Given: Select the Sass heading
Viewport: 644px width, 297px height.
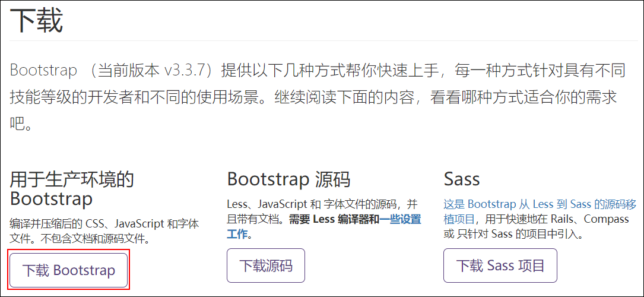Looking at the screenshot, I should [x=462, y=179].
